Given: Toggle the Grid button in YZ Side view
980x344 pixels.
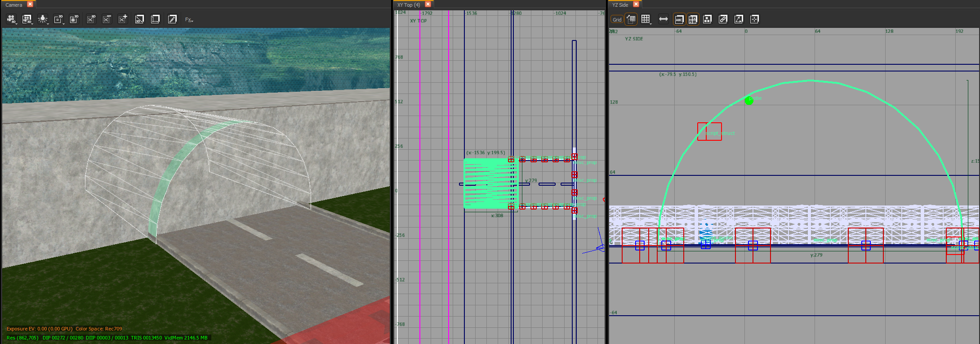Looking at the screenshot, I should pyautogui.click(x=617, y=19).
